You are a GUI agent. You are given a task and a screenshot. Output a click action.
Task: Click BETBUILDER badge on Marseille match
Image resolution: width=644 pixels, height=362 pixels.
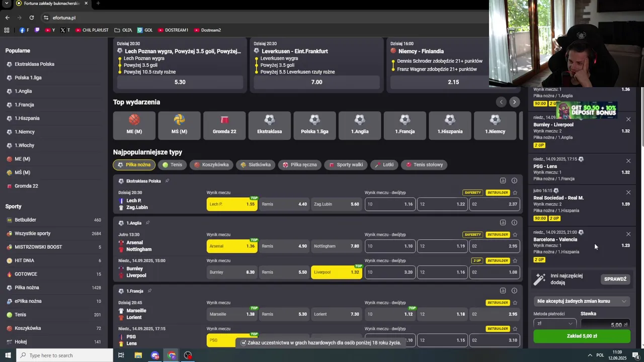[498, 303]
